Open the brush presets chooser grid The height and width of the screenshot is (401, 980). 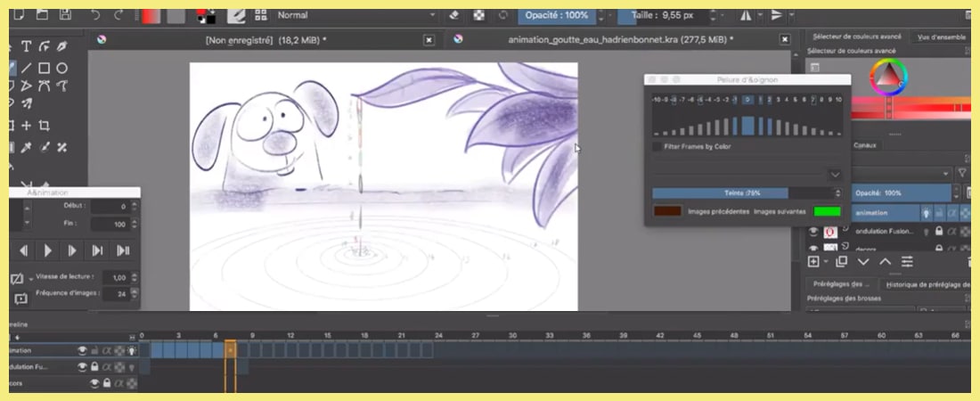pos(261,15)
